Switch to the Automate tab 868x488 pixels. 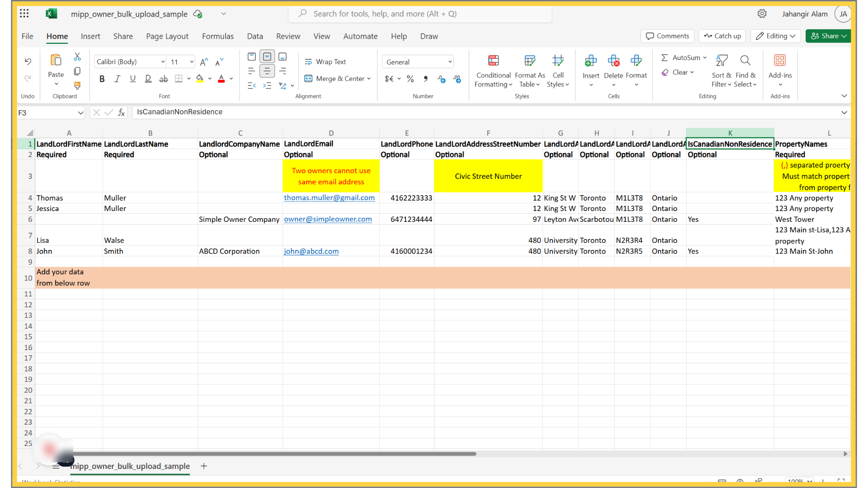coord(360,36)
